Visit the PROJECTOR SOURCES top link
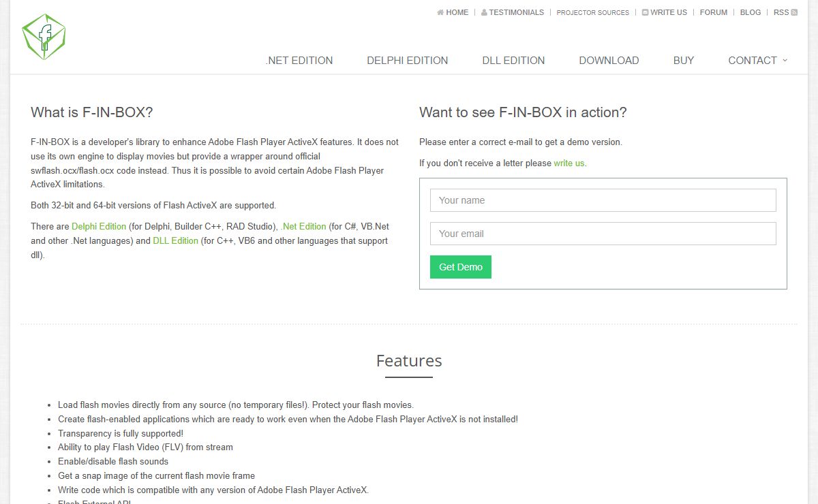Image resolution: width=818 pixels, height=504 pixels. (x=593, y=12)
